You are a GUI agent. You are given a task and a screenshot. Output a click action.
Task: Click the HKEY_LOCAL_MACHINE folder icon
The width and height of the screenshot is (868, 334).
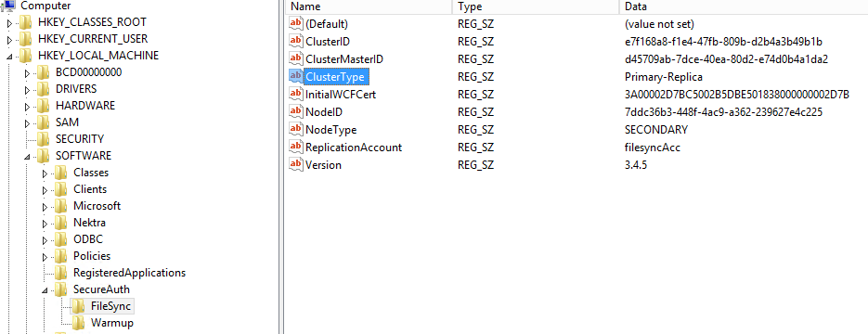pyautogui.click(x=26, y=56)
